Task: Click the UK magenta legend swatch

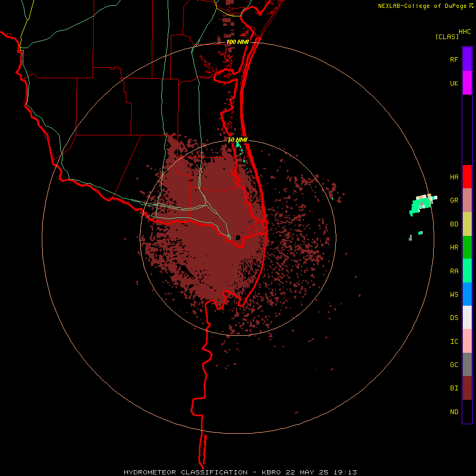Action: coord(467,83)
